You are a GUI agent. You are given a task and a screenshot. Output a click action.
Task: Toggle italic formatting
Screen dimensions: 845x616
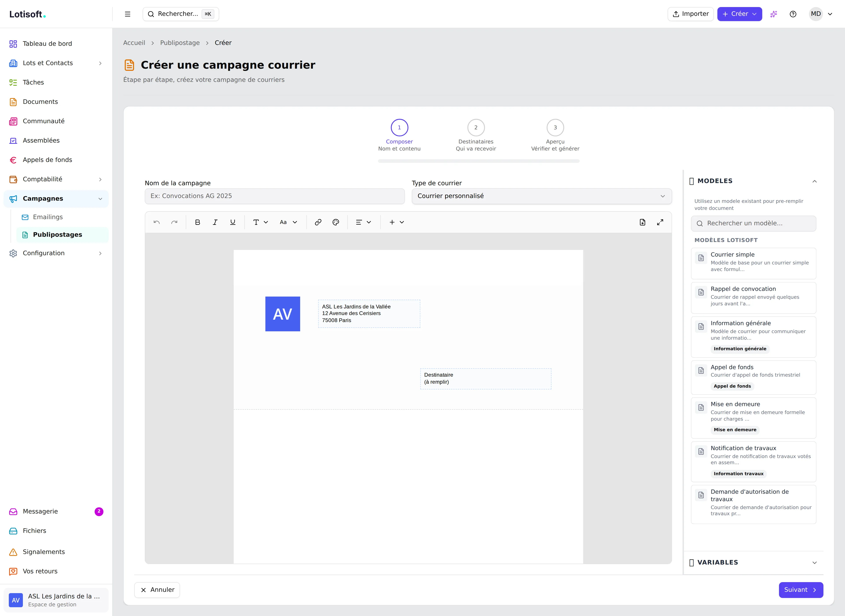click(x=215, y=222)
